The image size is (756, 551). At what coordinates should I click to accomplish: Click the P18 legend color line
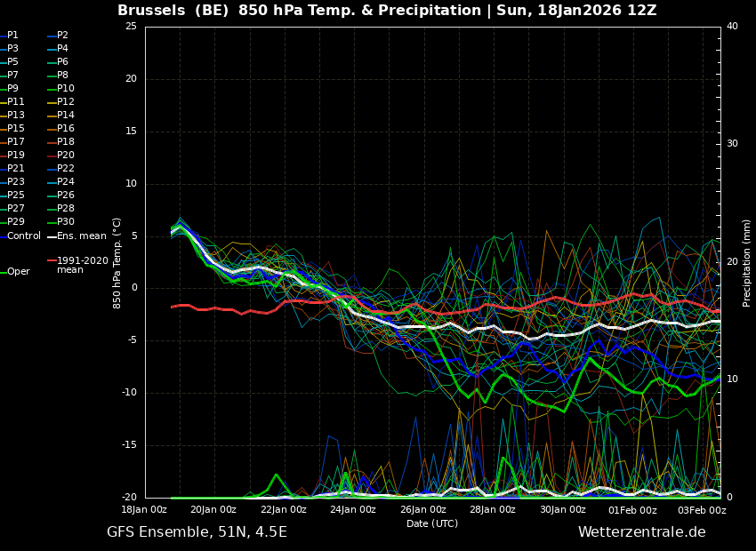click(52, 142)
